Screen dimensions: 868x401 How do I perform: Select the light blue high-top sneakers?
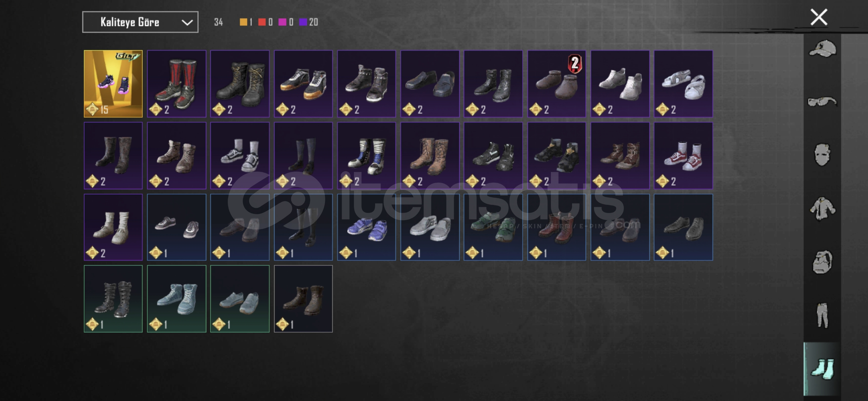click(x=177, y=299)
